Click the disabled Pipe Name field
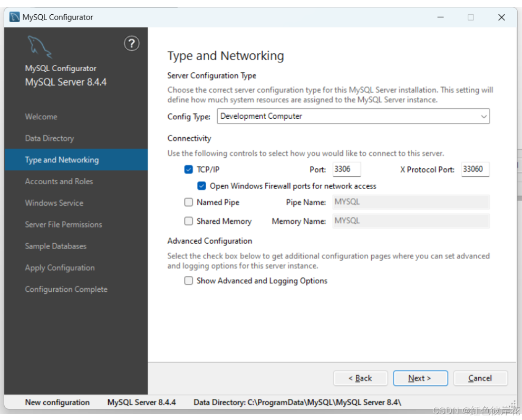Viewport: 522px width, 420px height. 411,202
